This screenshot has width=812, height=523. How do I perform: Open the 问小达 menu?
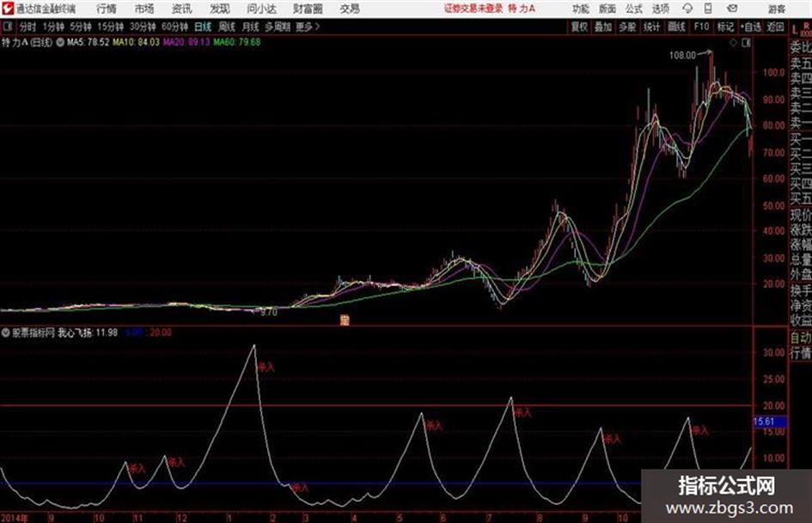261,9
